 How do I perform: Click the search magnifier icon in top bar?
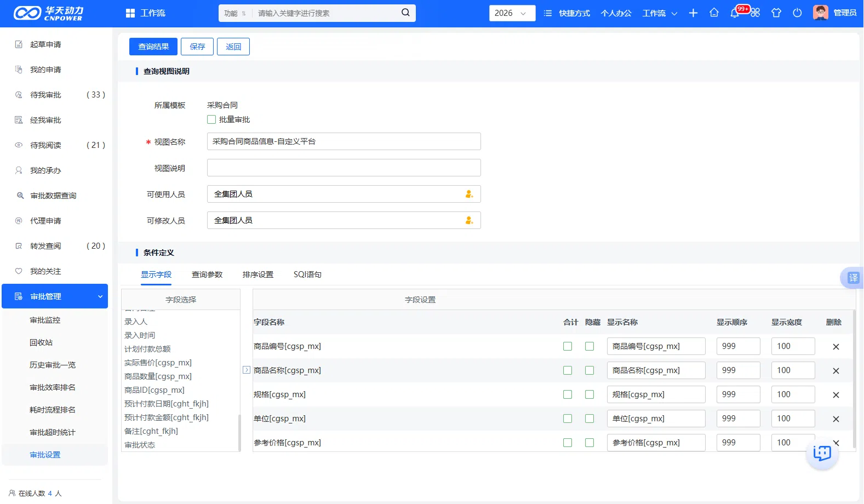pos(405,13)
